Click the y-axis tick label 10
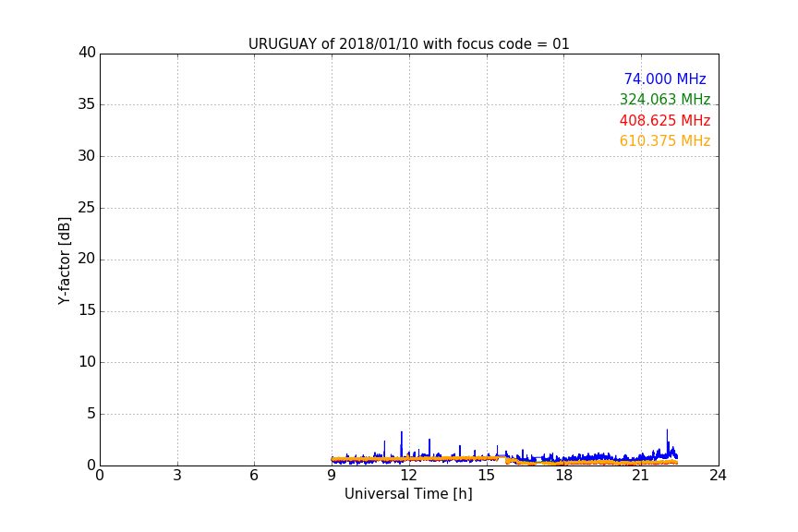Screen dimensions: 798x532 point(87,362)
